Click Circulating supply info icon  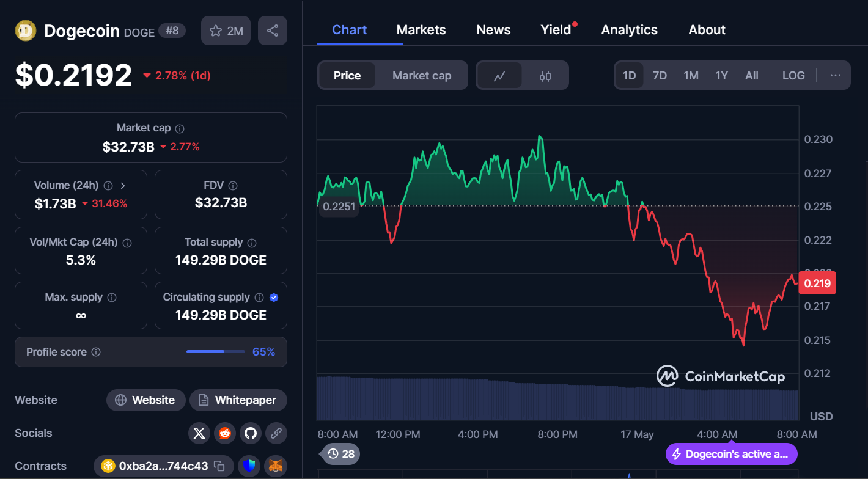259,298
